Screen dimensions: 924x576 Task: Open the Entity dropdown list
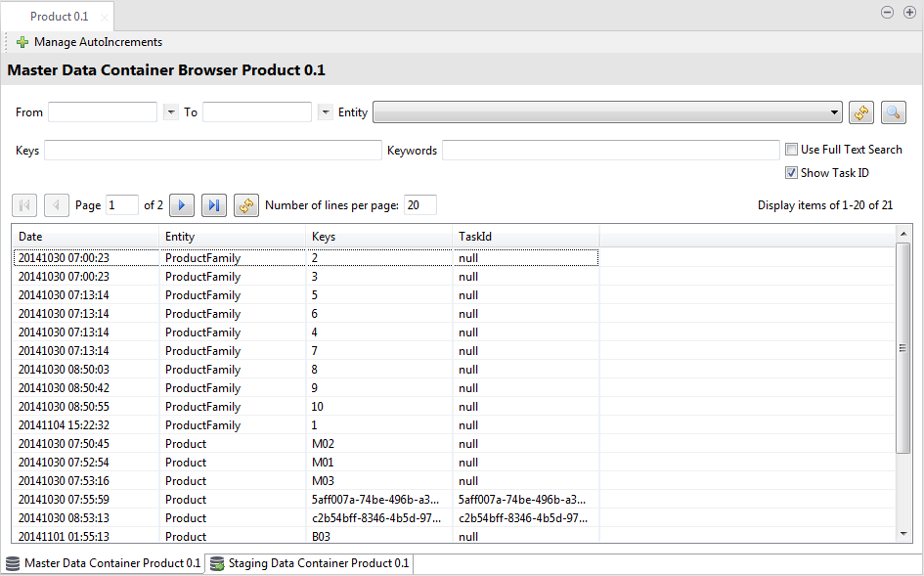pos(834,112)
